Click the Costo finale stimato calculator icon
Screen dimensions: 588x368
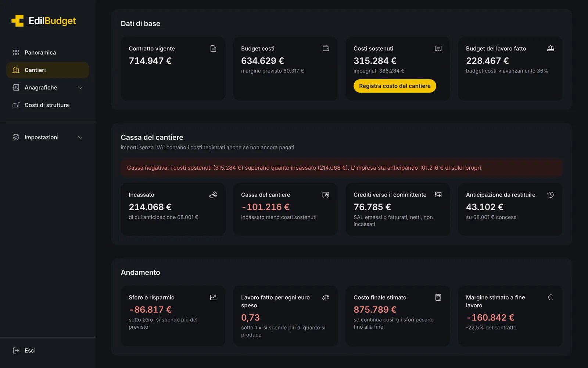[438, 297]
